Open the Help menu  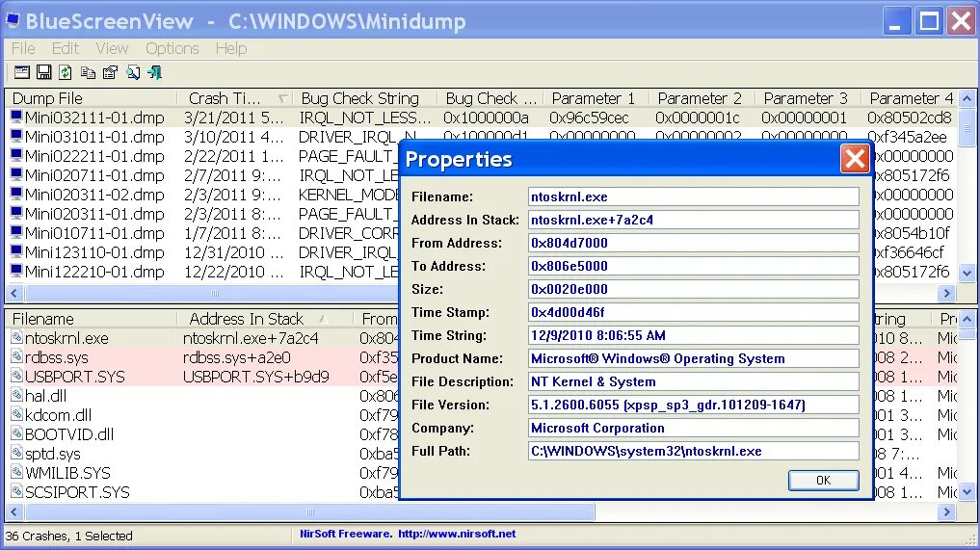click(231, 48)
